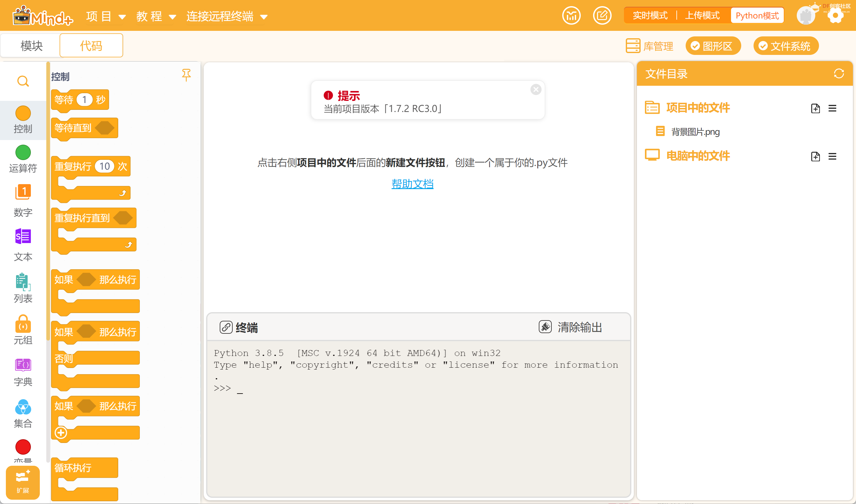The height and width of the screenshot is (504, 856).
Task: Open menu for 电脑中的文件
Action: pos(832,156)
